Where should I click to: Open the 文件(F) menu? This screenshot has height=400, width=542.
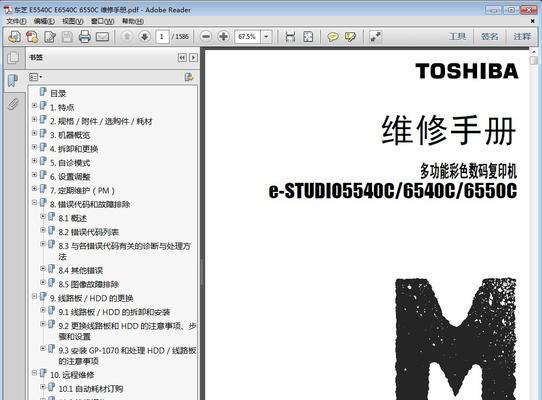16,21
